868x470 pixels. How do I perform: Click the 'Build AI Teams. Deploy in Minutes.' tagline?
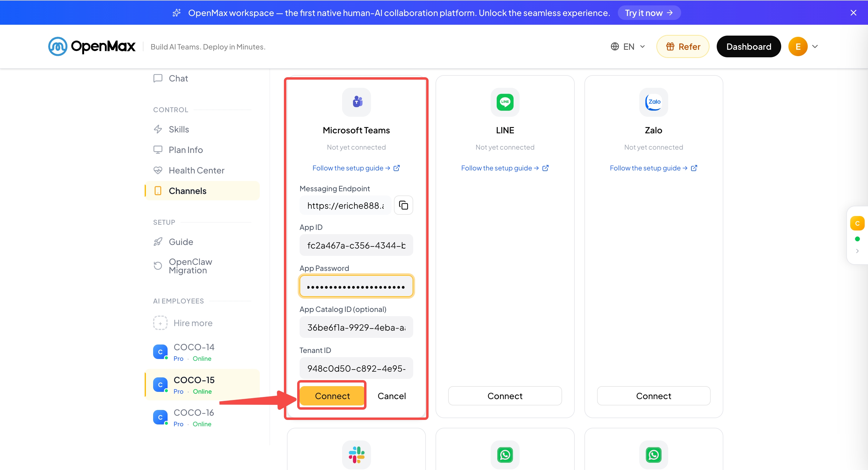pos(208,47)
